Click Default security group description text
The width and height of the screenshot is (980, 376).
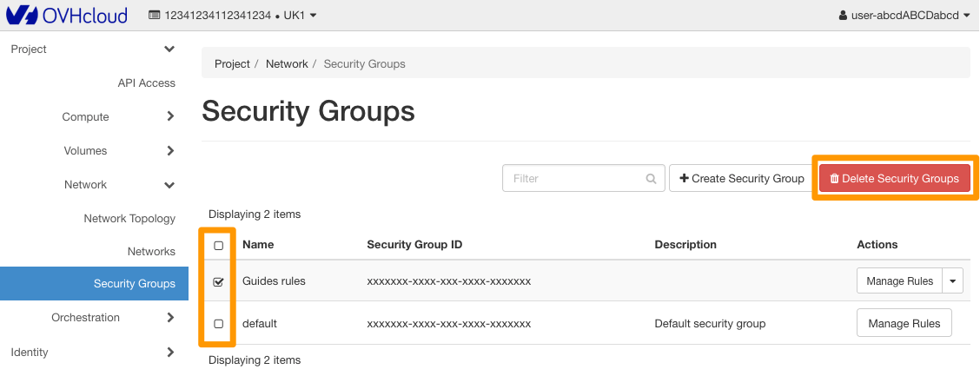click(710, 324)
